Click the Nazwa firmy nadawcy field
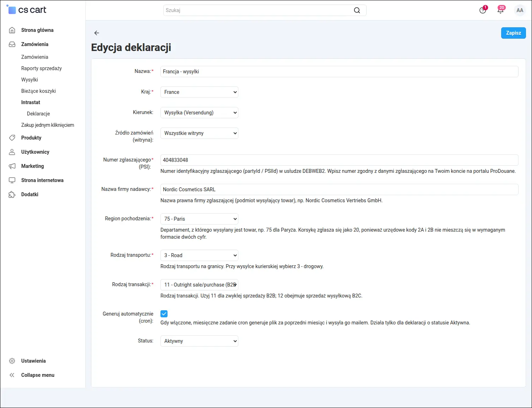 (339, 189)
